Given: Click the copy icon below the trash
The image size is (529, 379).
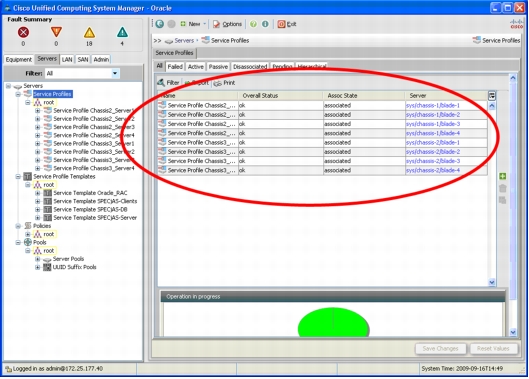Looking at the screenshot, I should pyautogui.click(x=502, y=200).
